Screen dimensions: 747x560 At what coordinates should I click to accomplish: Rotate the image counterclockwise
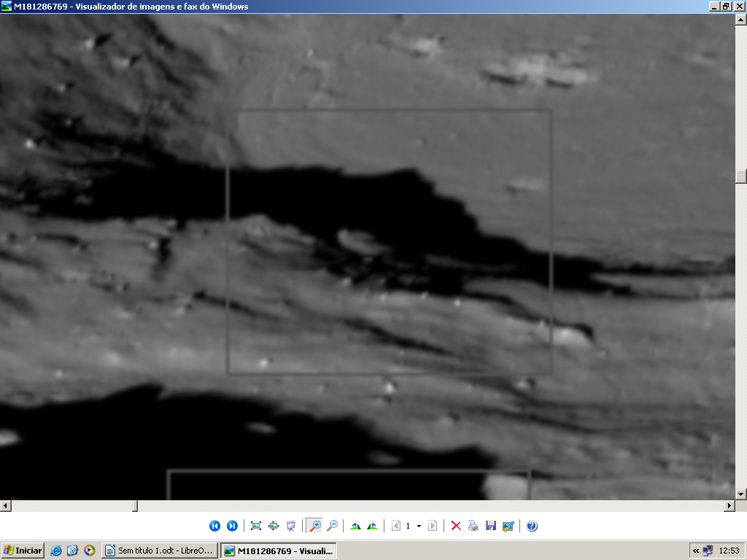tap(373, 526)
